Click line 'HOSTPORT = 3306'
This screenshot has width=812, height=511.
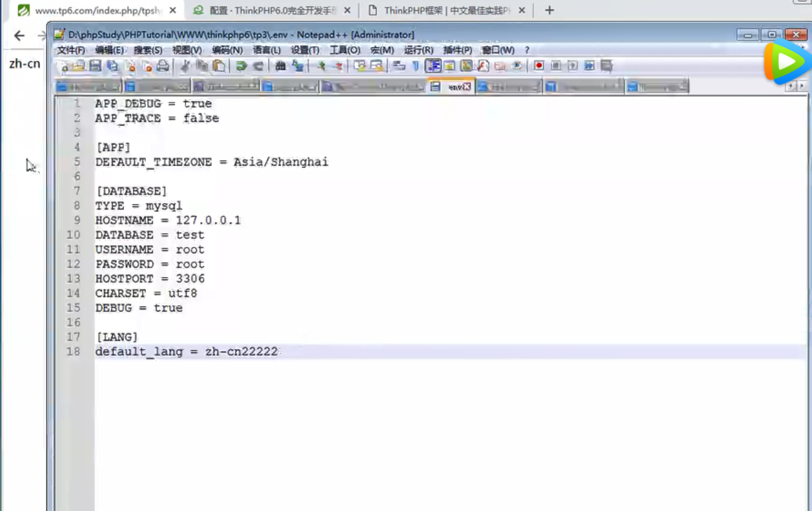(x=150, y=279)
